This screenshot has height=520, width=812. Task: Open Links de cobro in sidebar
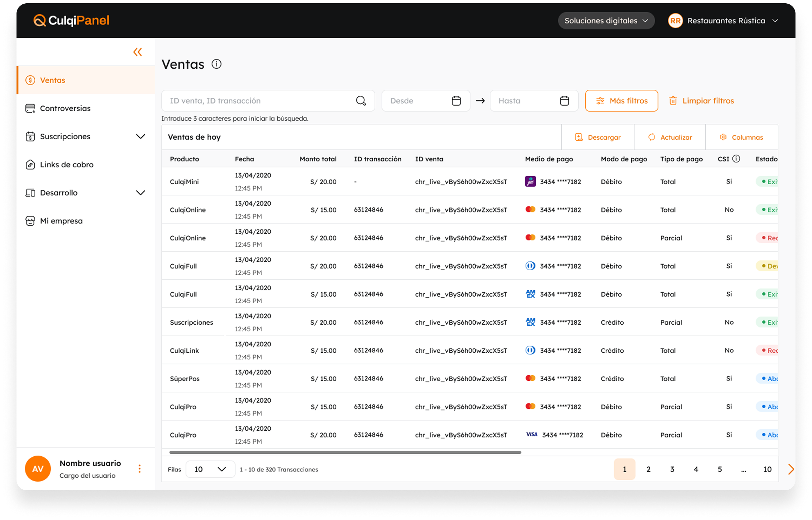click(x=67, y=165)
